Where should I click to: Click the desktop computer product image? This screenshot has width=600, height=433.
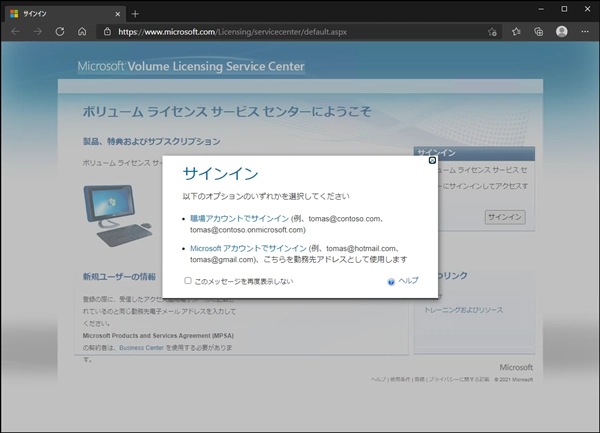117,215
